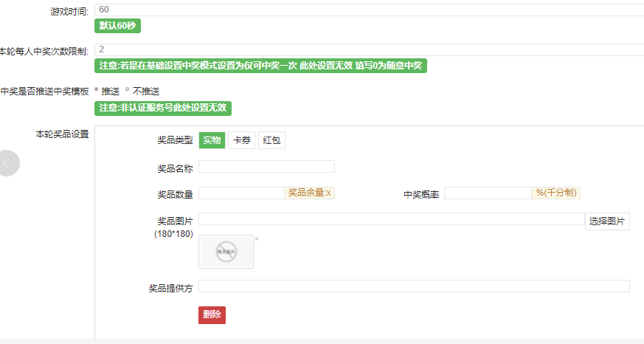Click the 中奖概率 input box
Screen dimensions: 644x344
click(488, 193)
